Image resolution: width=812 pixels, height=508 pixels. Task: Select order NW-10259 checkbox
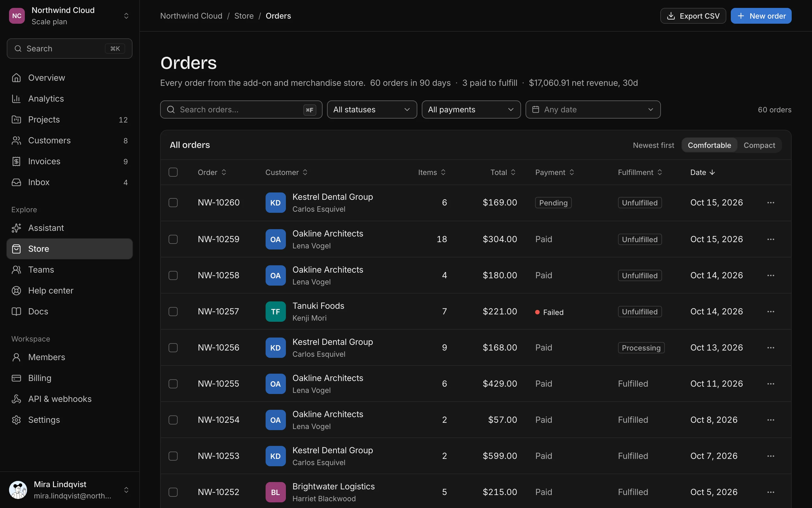173,239
